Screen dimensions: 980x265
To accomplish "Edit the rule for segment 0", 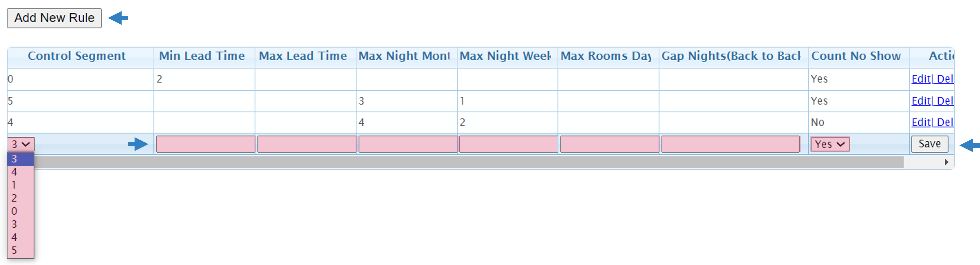I will (921, 79).
